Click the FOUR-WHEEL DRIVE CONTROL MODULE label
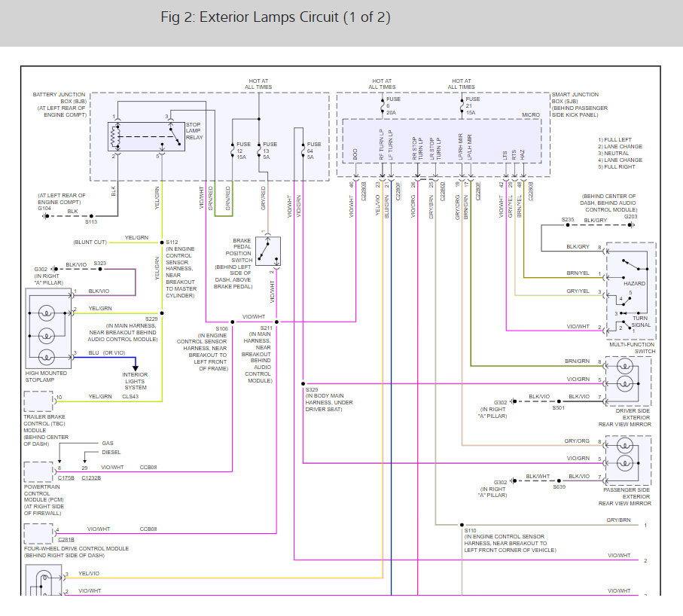This screenshot has width=683, height=616. pyautogui.click(x=76, y=548)
